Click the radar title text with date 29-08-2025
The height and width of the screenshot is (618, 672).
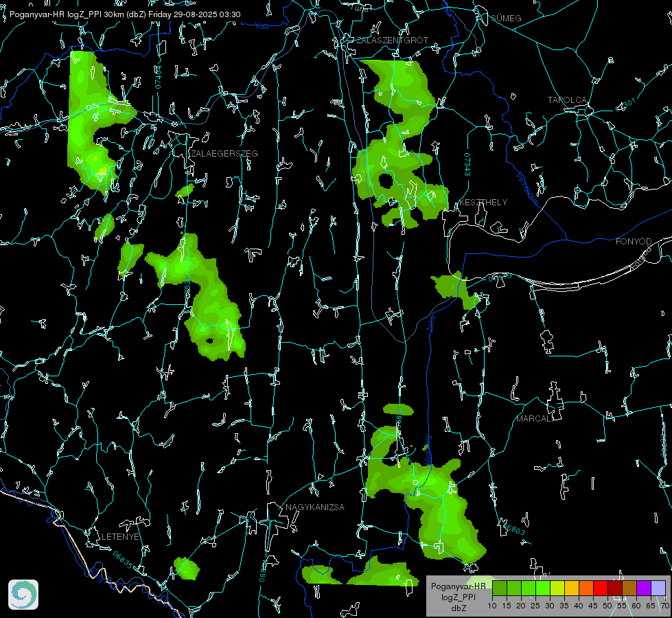[125, 14]
